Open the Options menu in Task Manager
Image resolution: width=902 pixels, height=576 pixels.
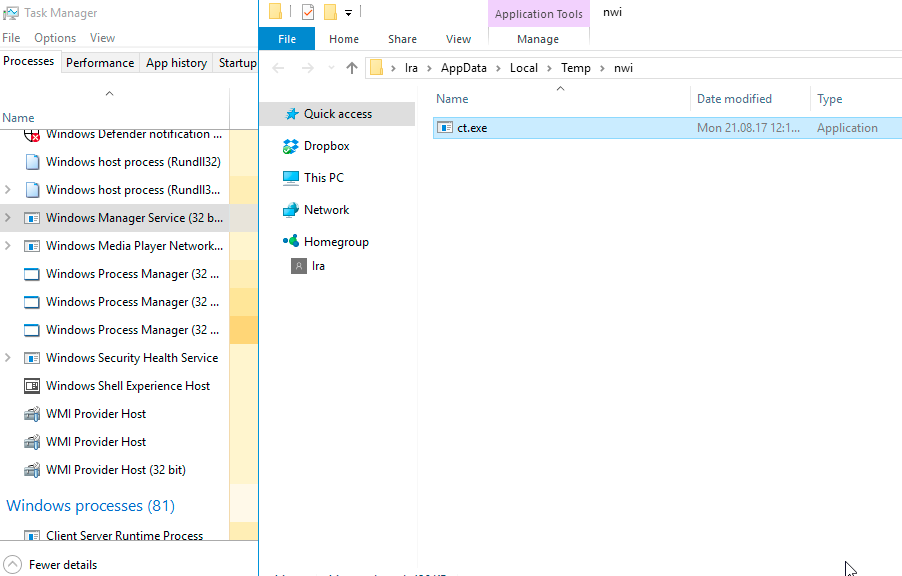point(55,38)
